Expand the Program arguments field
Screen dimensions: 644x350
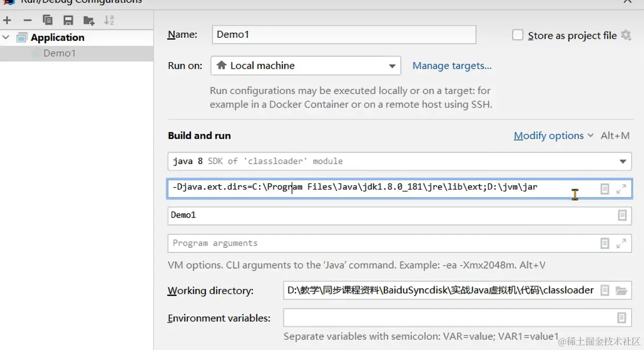pos(621,243)
